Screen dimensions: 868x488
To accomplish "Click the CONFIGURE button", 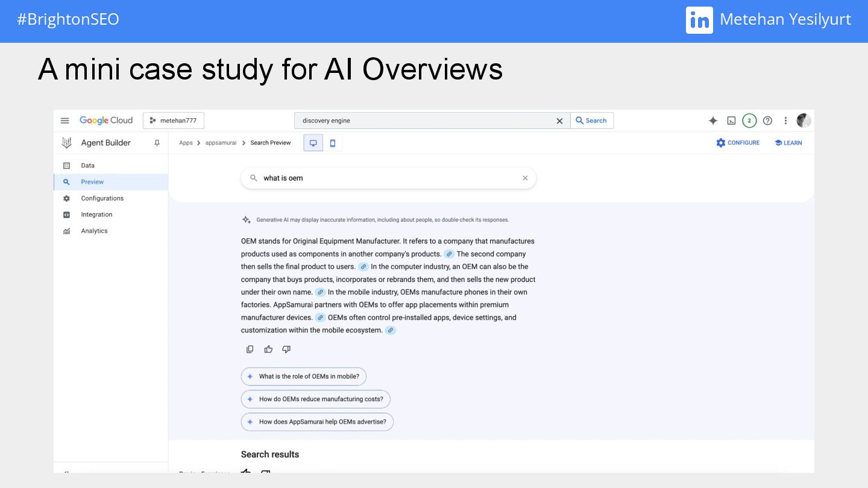I will 738,143.
